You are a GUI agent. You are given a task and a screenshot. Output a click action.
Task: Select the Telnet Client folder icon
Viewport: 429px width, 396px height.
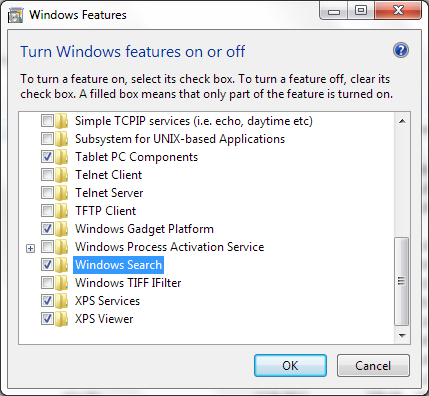(62, 175)
